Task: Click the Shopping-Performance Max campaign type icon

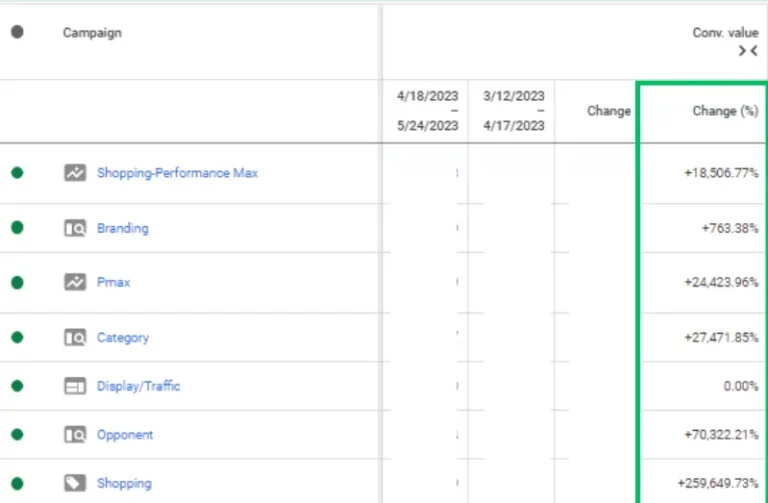Action: click(x=75, y=173)
